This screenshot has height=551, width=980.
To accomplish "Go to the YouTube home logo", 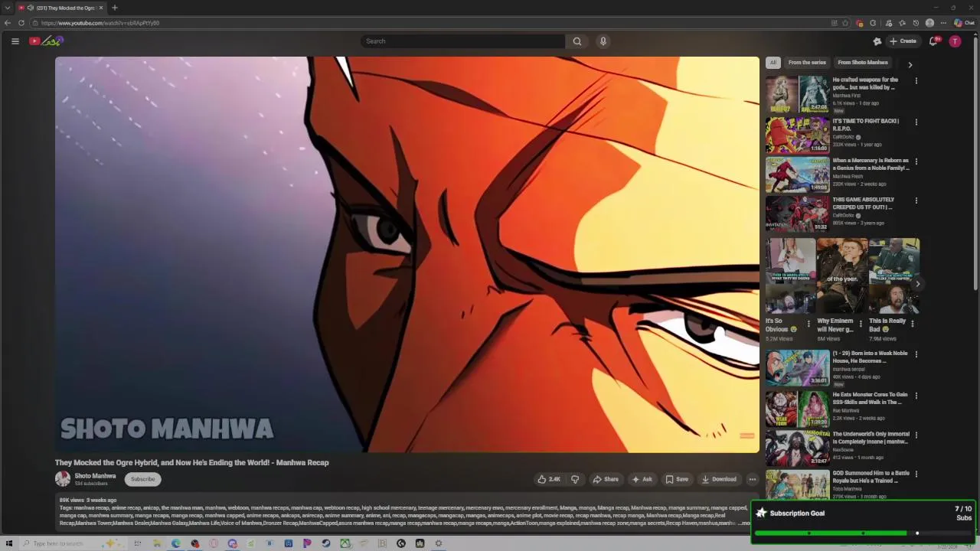I will pos(46,41).
